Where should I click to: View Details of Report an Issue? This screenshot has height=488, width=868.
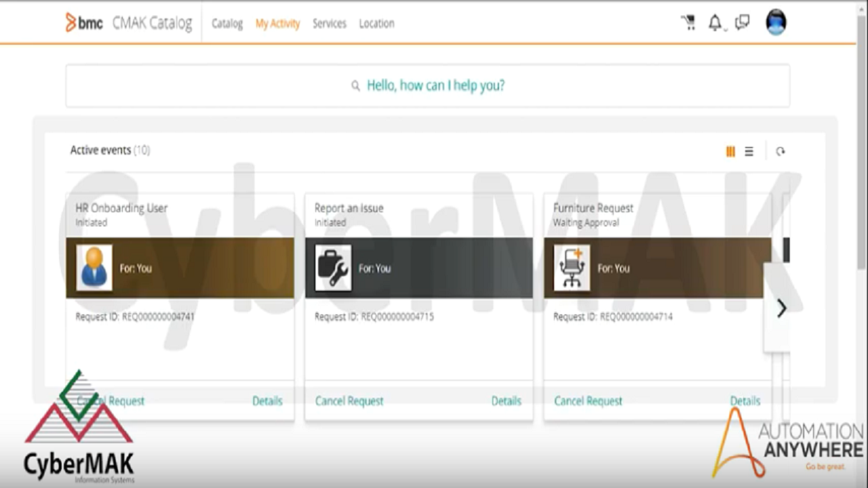[x=507, y=401]
